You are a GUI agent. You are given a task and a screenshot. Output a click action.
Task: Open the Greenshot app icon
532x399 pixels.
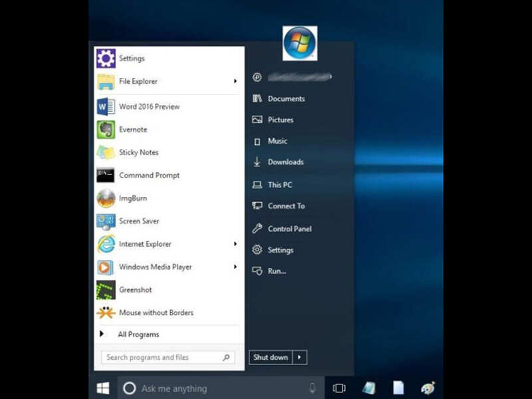(106, 290)
